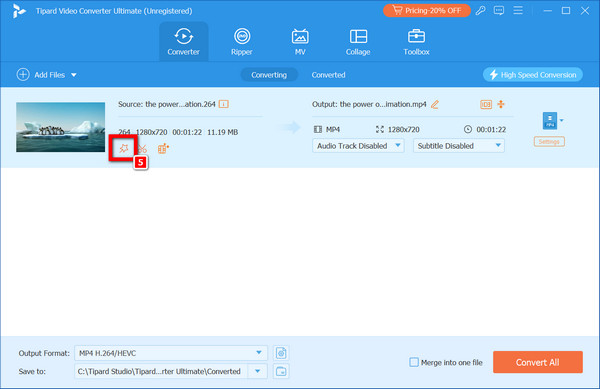Maximize the Tipard window
The image size is (600, 389).
click(x=566, y=11)
